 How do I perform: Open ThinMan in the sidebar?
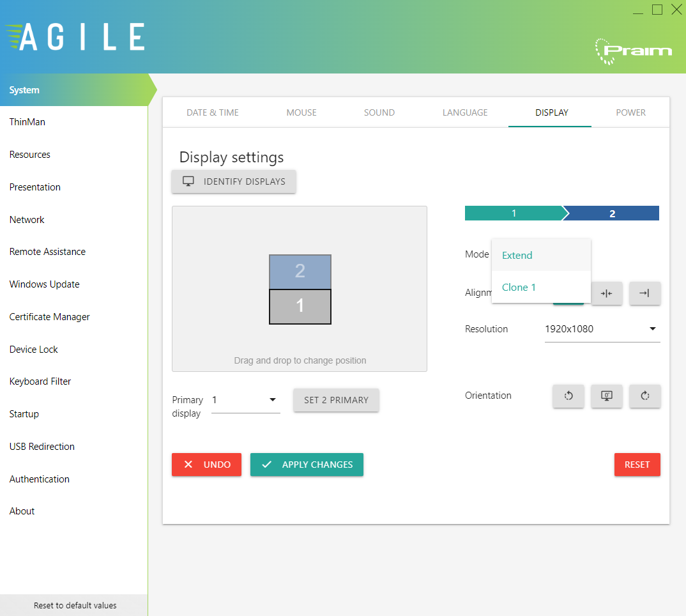(74, 122)
